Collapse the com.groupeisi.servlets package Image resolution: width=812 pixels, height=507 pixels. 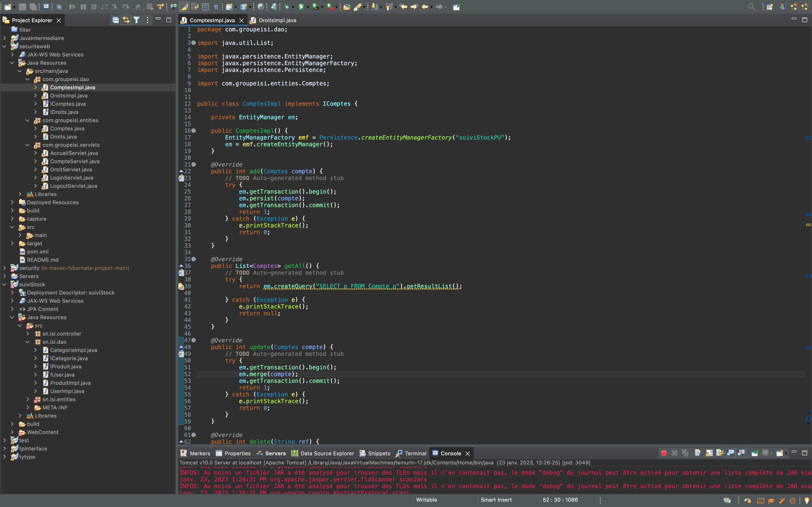coord(28,145)
